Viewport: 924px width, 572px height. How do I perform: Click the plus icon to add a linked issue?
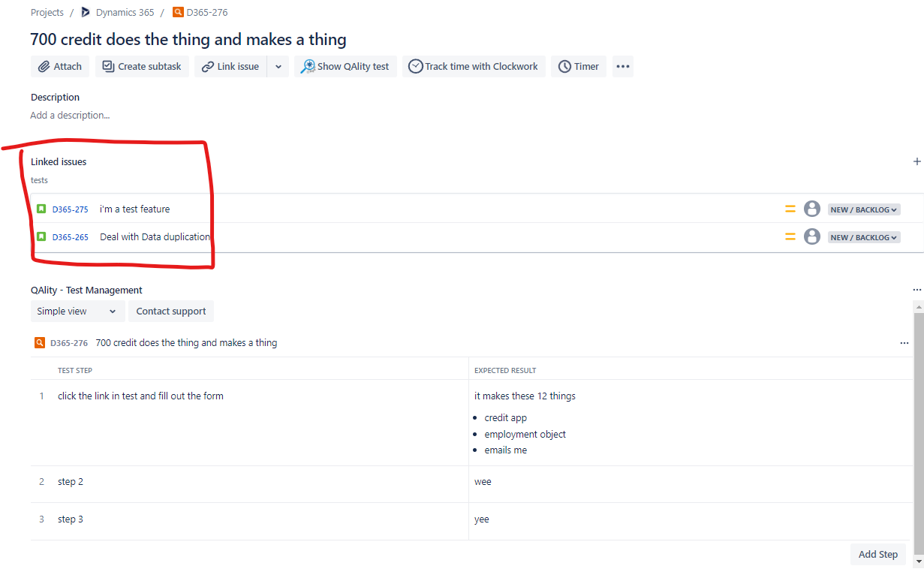916,161
